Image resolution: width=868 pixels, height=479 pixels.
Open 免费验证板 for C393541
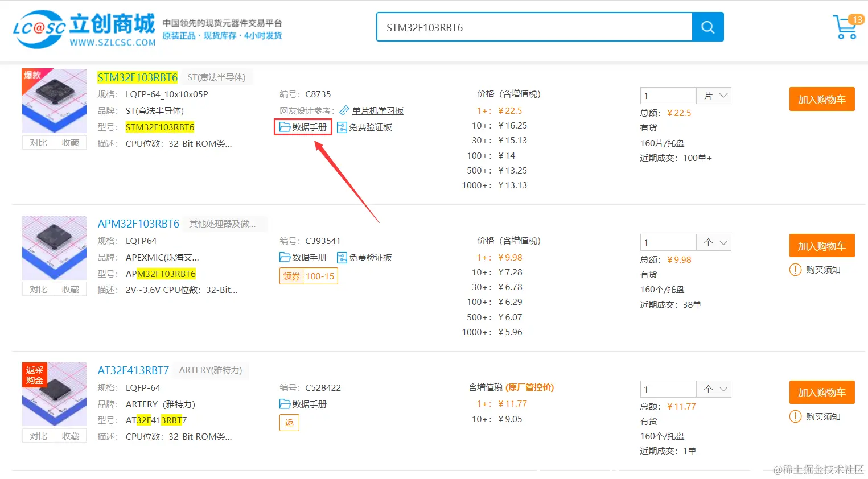(364, 258)
